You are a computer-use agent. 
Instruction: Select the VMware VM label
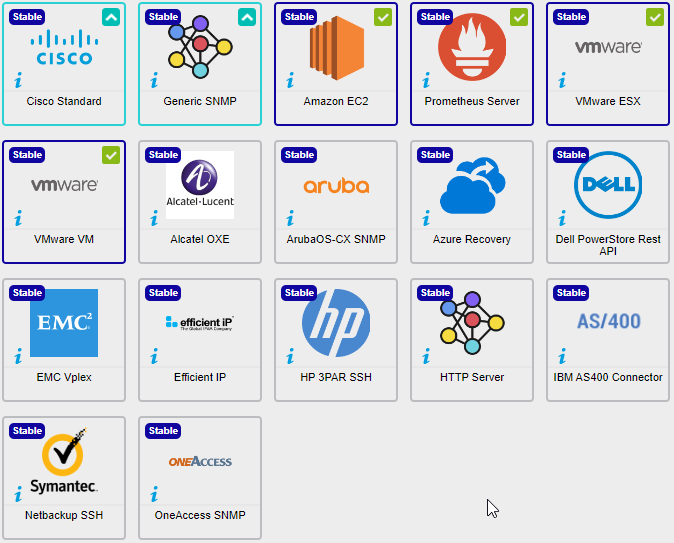tap(64, 239)
